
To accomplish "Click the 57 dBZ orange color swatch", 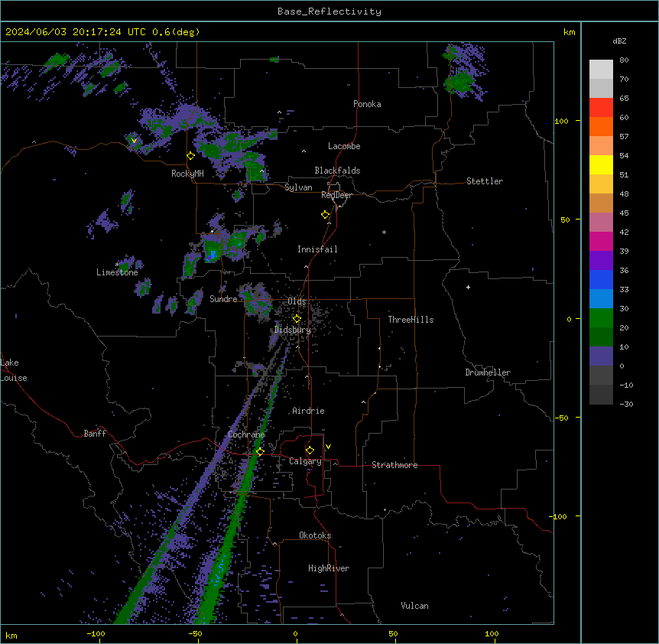I will tap(601, 126).
